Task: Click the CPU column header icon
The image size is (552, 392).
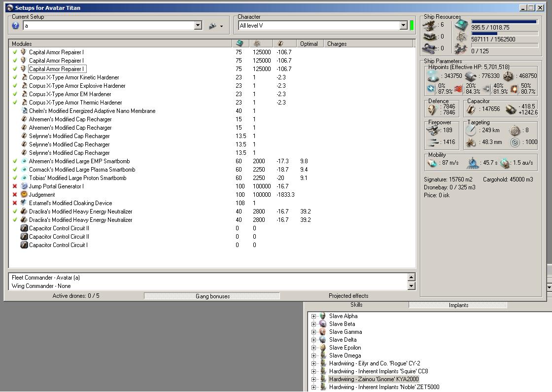Action: point(240,43)
